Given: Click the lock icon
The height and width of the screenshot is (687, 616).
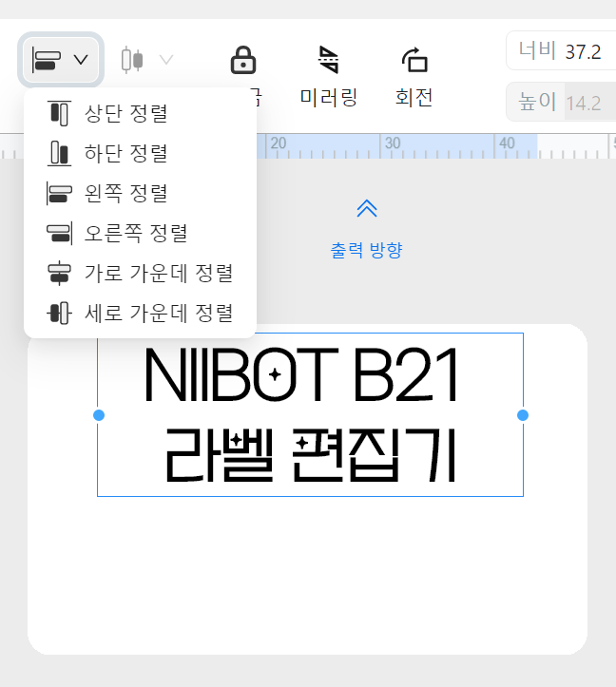Looking at the screenshot, I should pyautogui.click(x=243, y=60).
